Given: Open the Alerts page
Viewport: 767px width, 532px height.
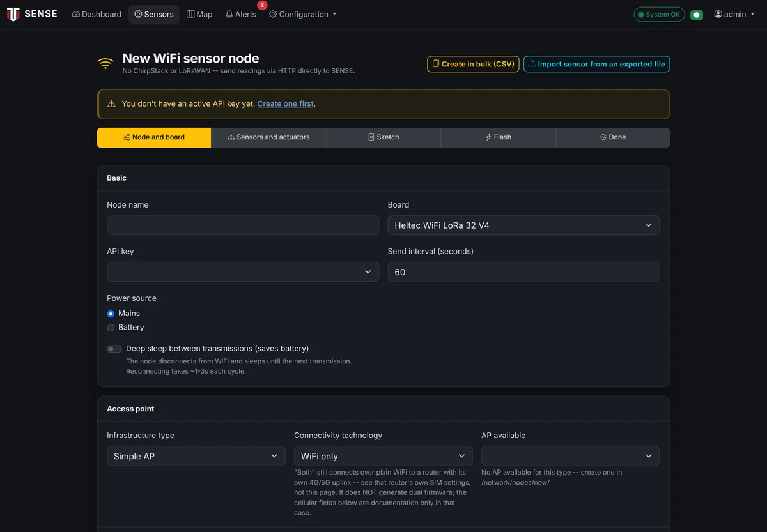Looking at the screenshot, I should tap(241, 14).
